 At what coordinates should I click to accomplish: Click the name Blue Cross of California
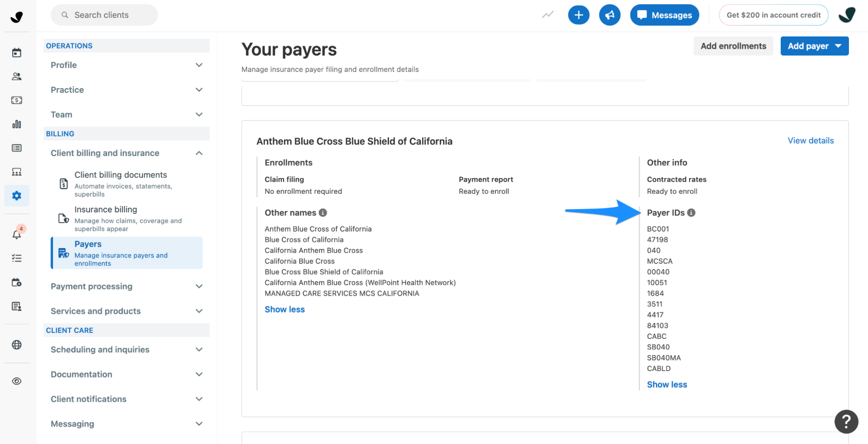pos(304,240)
